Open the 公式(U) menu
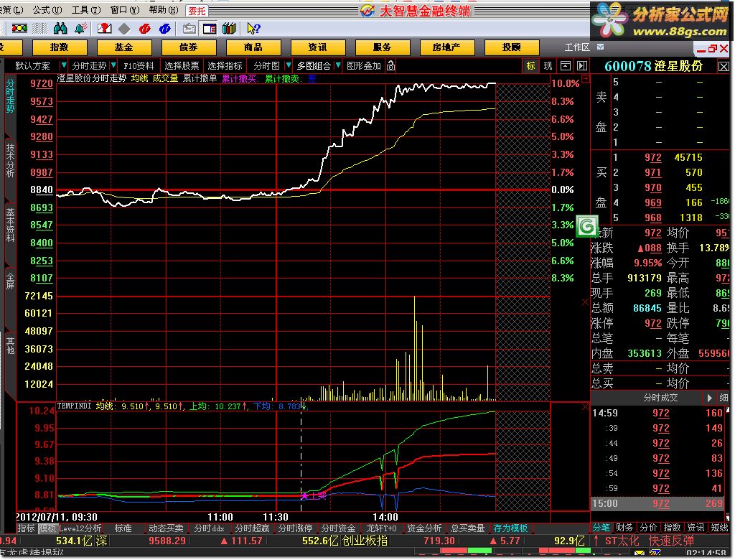 pos(47,10)
